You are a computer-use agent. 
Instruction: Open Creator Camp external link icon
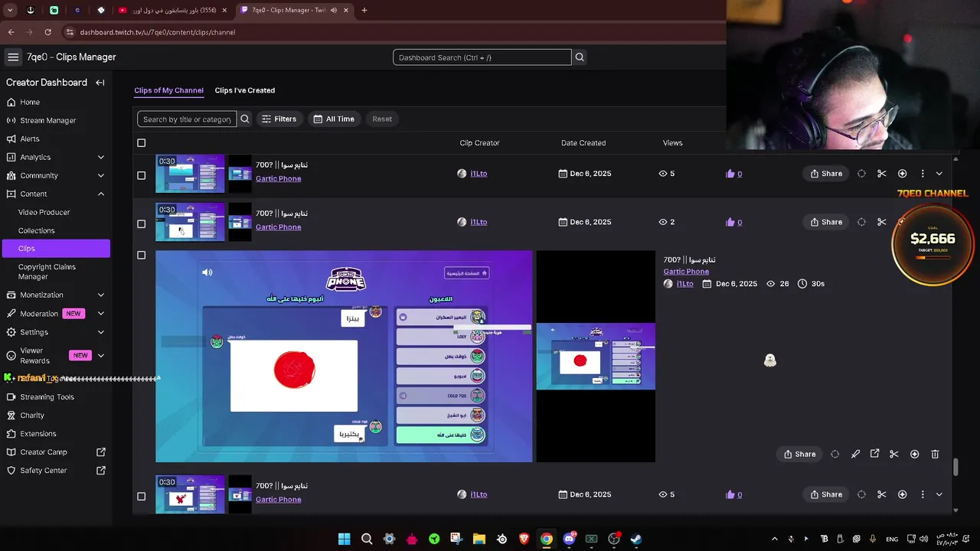101,452
